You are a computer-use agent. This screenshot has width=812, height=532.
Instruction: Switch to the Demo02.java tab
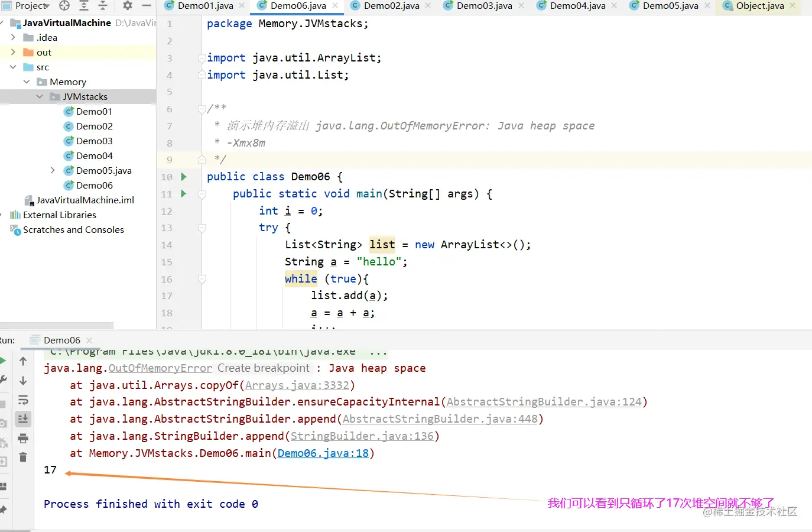pyautogui.click(x=391, y=5)
